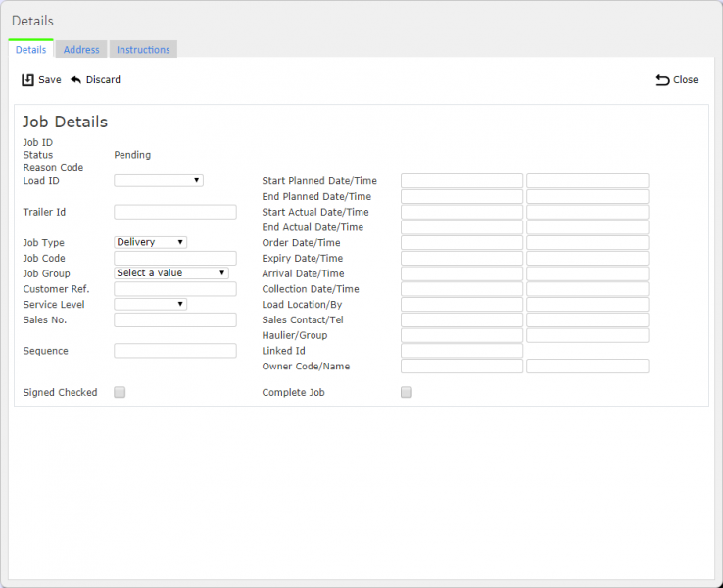
Task: Tick the Signed Checked checkbox
Action: [x=120, y=392]
